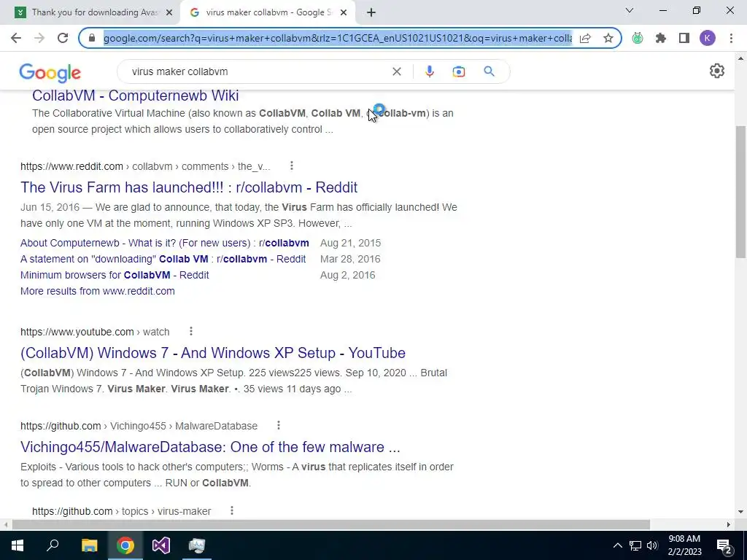The height and width of the screenshot is (560, 747).
Task: Open three-dot options for MalwareDatabase result
Action: (x=279, y=425)
